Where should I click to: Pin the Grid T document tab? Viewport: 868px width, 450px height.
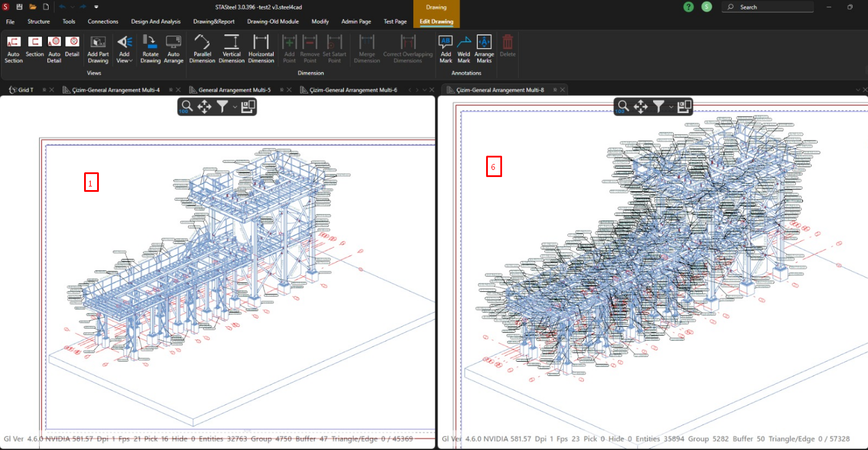point(44,90)
